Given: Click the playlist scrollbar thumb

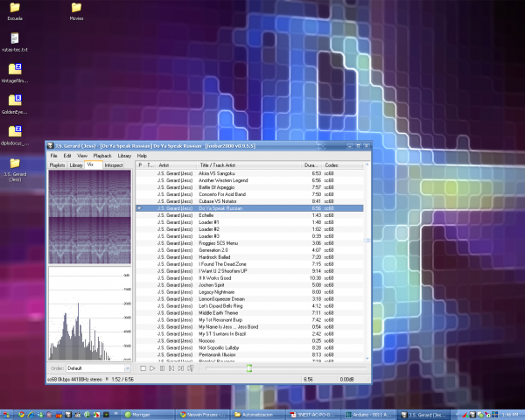Looking at the screenshot, I should click(x=367, y=241).
